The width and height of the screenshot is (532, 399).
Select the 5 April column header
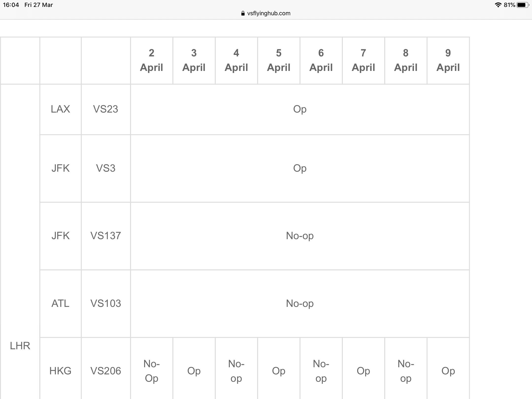279,60
